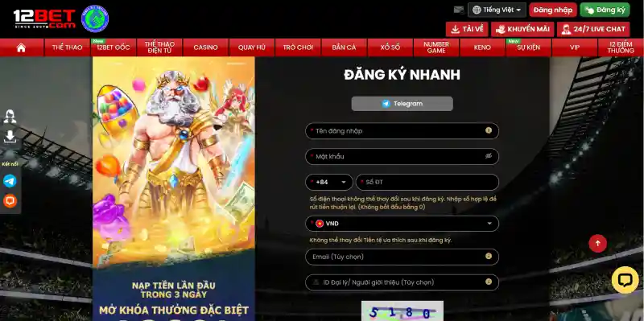
Task: Focus ID Đại lý/ Người giới thiệu field
Action: tap(402, 282)
